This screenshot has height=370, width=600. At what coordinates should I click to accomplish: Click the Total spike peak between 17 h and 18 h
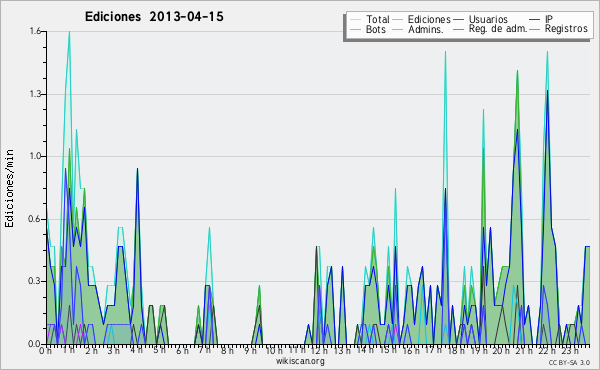(x=445, y=52)
